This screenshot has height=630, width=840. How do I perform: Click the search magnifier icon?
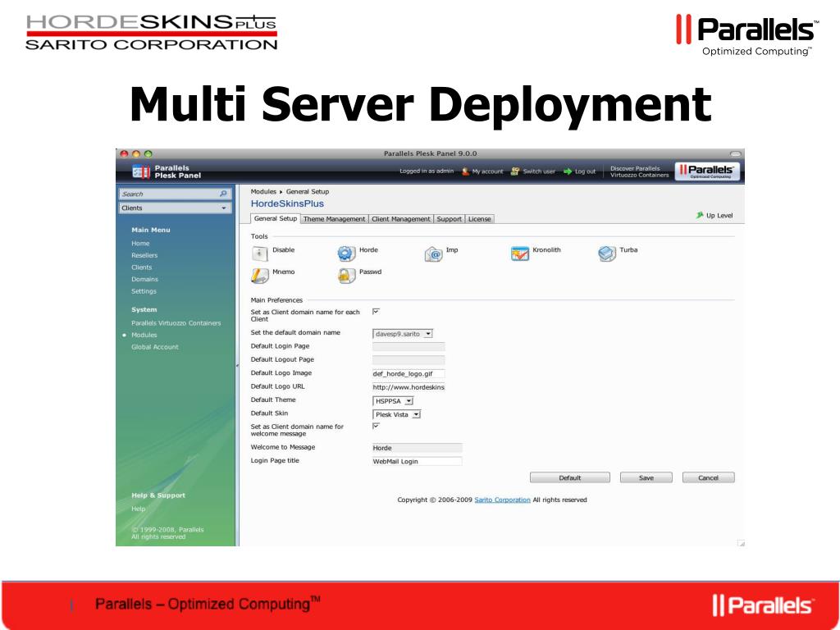point(223,194)
